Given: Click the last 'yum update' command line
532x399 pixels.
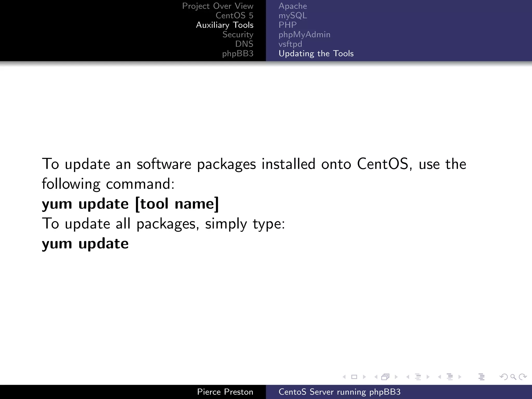Looking at the screenshot, I should click(x=85, y=244).
